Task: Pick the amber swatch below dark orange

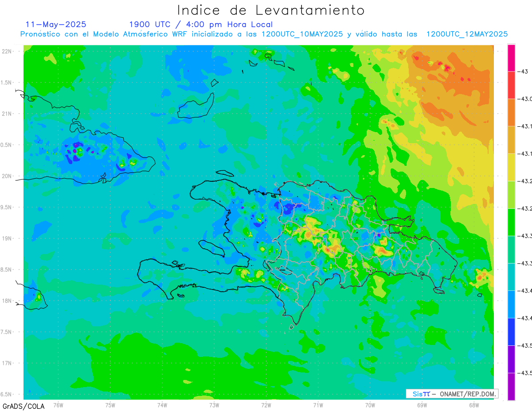Action: (x=511, y=140)
